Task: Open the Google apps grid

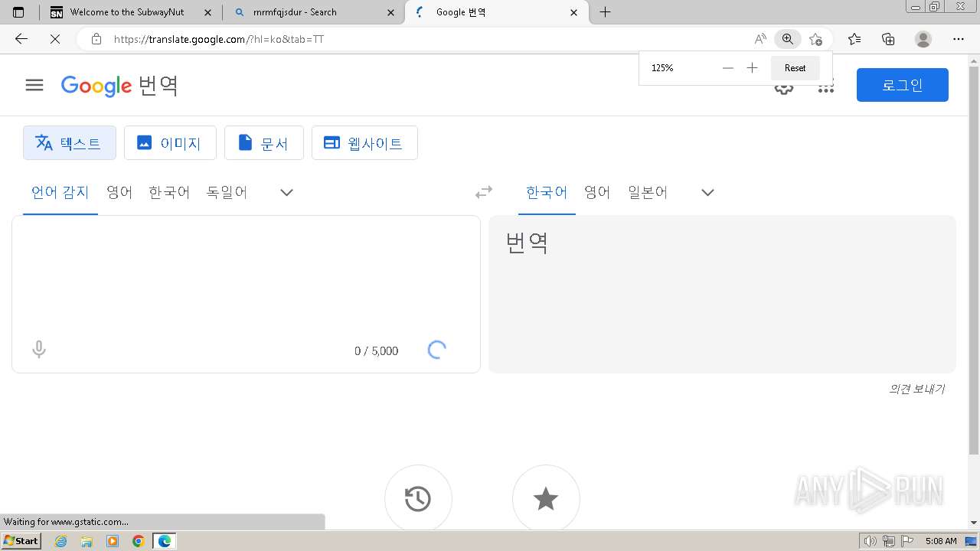Action: tap(825, 86)
